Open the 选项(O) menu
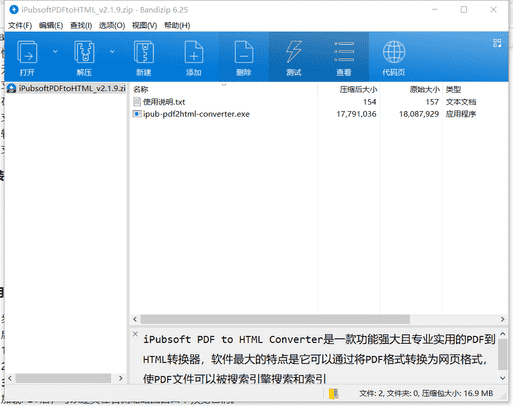513x406 pixels. pyautogui.click(x=112, y=26)
